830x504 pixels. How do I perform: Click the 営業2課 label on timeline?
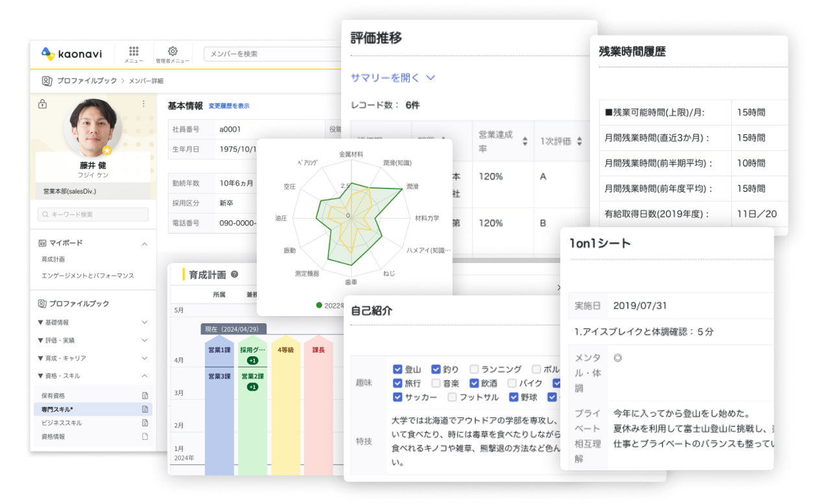(252, 376)
